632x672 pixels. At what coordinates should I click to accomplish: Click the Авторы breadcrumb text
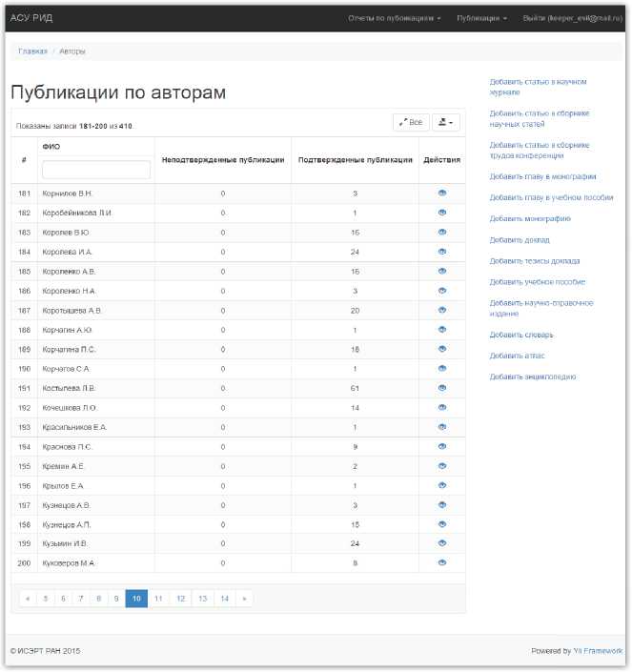point(72,51)
